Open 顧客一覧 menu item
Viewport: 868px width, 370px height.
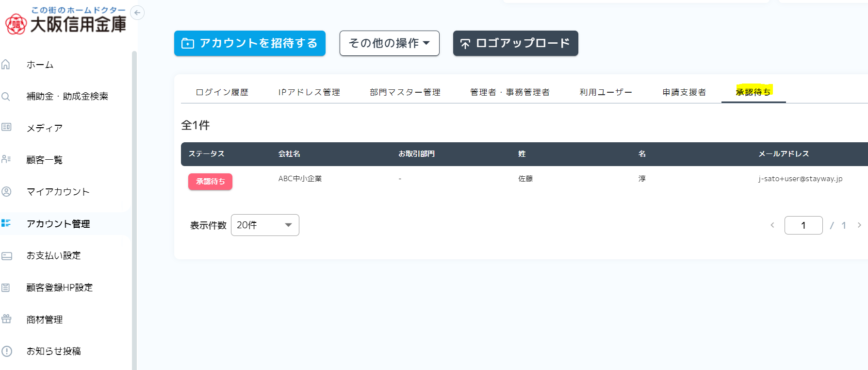pos(44,160)
